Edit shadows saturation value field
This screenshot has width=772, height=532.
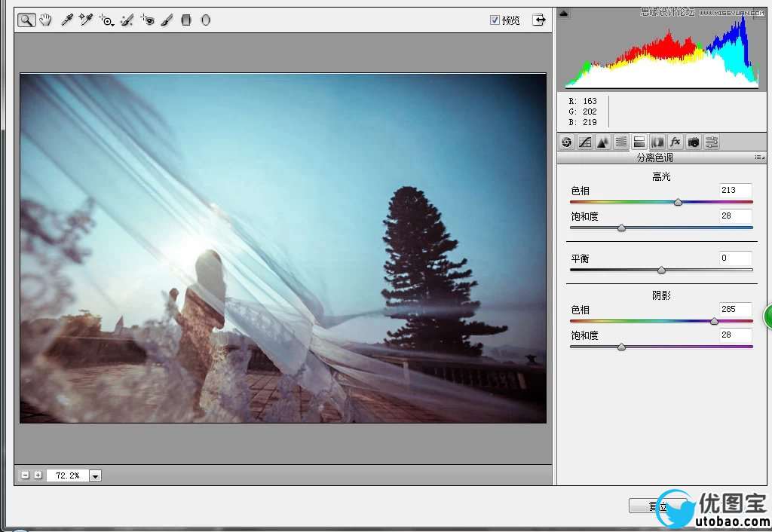point(736,335)
